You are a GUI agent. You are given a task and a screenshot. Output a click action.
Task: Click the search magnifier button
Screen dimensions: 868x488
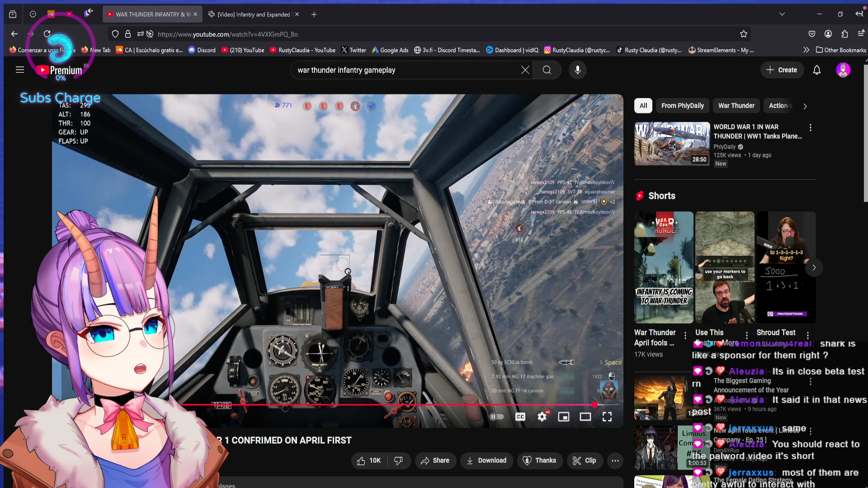pyautogui.click(x=547, y=70)
